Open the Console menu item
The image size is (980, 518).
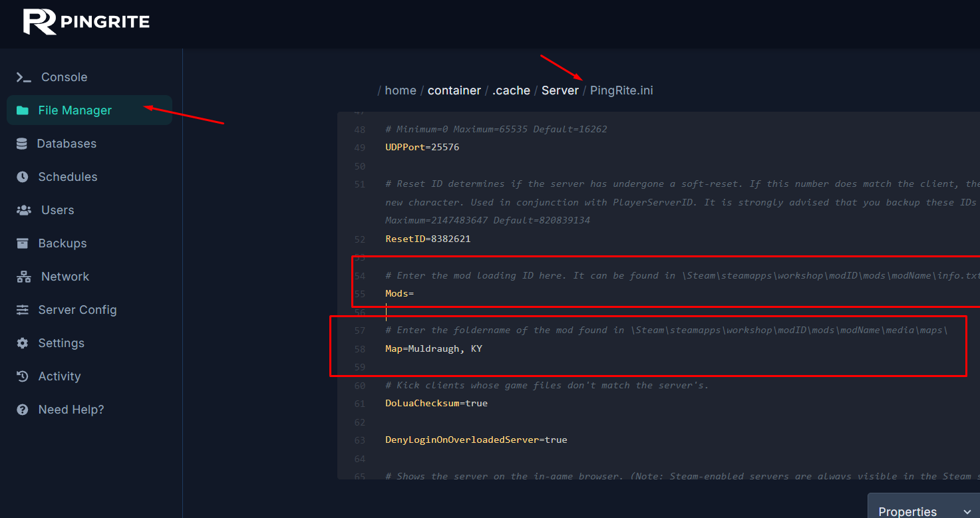(x=64, y=77)
